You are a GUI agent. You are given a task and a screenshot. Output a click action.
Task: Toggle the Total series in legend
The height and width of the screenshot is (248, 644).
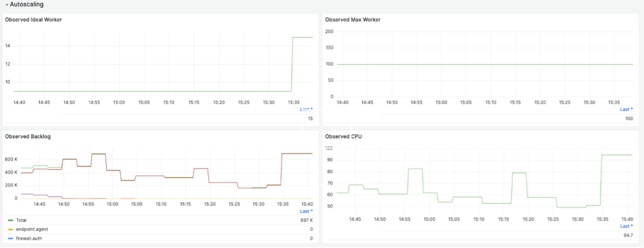pos(22,220)
